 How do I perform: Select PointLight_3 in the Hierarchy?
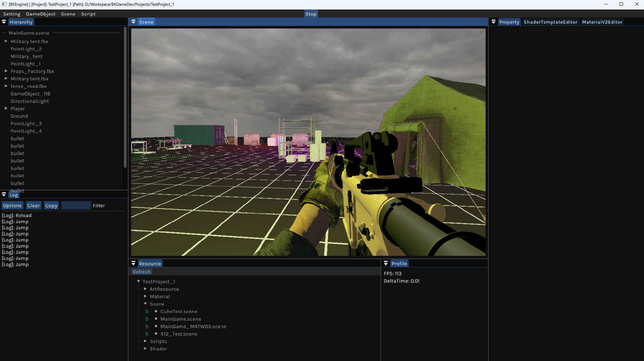click(26, 123)
